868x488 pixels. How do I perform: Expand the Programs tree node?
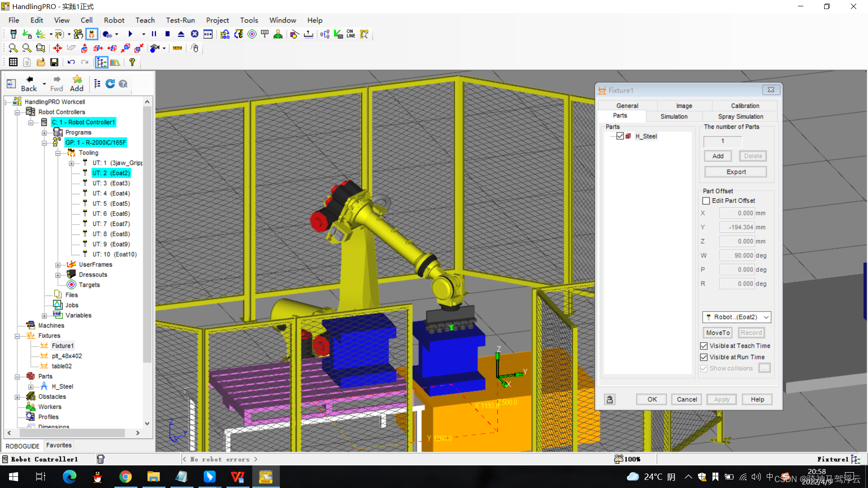pos(44,133)
